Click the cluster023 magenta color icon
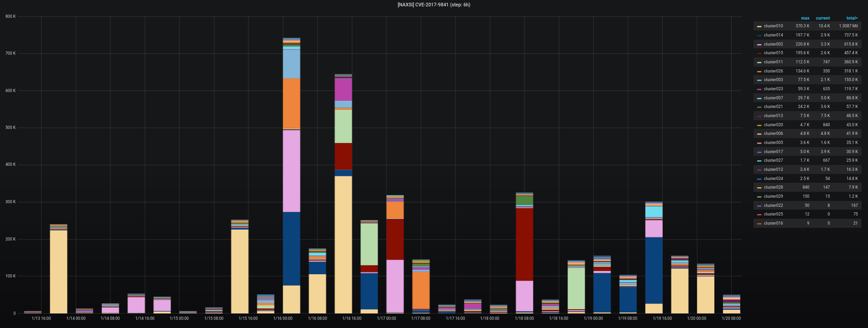The image size is (868, 328). 759,89
